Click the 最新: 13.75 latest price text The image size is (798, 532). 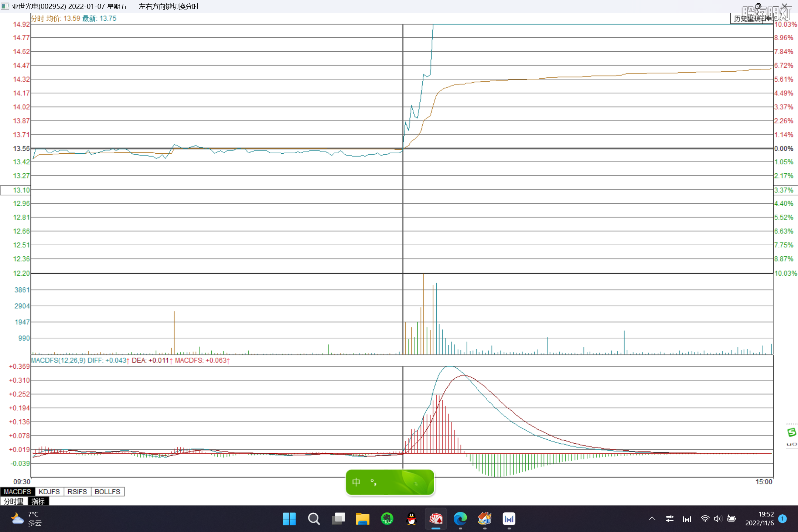click(99, 18)
